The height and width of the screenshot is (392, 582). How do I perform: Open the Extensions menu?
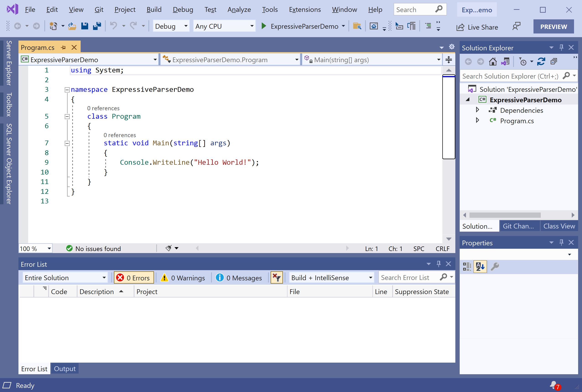point(305,10)
